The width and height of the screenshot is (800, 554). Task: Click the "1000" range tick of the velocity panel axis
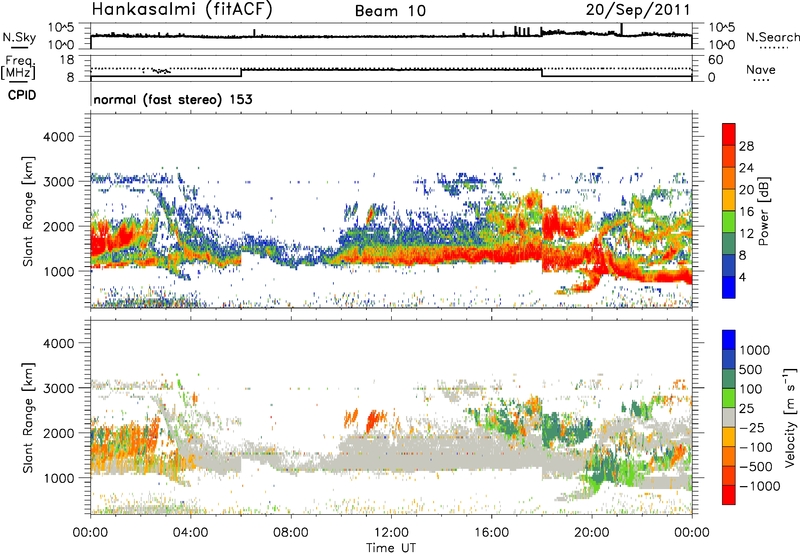click(58, 478)
